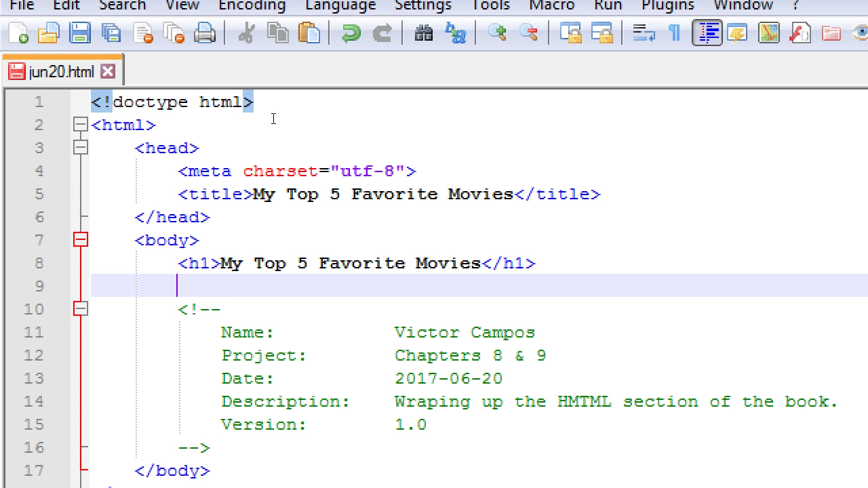This screenshot has height=488, width=868.
Task: Toggle Show All Characters pilcrow icon
Action: pos(675,33)
